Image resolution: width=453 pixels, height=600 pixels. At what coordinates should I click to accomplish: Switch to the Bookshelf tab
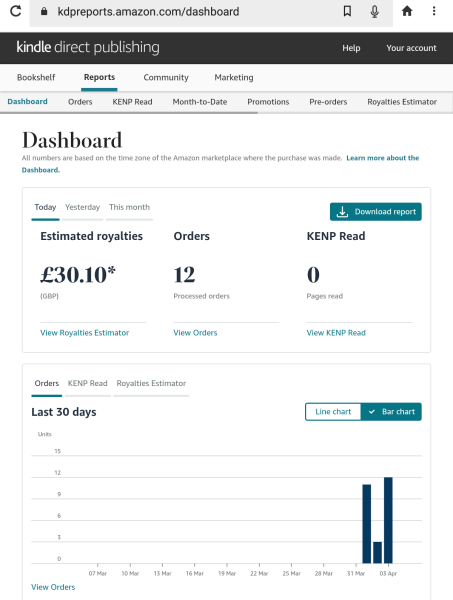click(x=36, y=77)
